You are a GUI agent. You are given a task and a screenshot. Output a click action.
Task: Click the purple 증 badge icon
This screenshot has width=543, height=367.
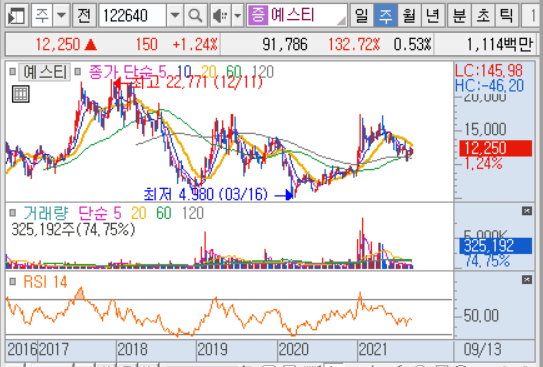coord(258,16)
